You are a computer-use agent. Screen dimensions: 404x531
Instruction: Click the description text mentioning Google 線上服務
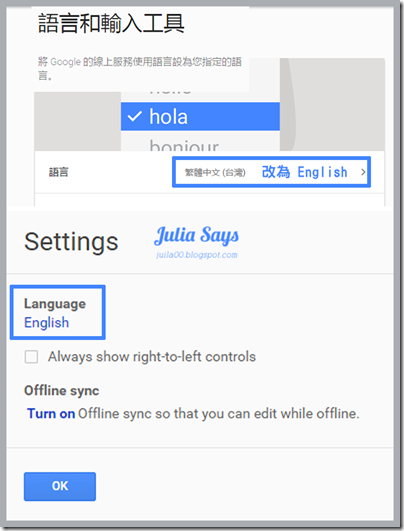140,68
